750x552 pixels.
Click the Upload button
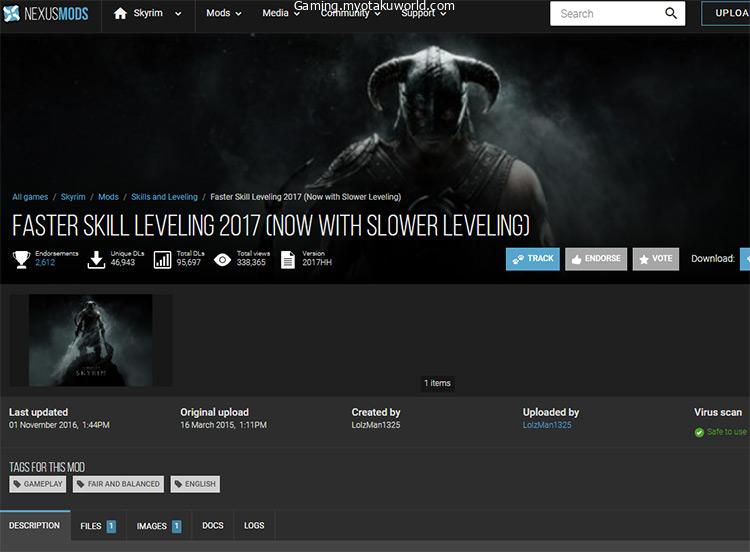726,13
